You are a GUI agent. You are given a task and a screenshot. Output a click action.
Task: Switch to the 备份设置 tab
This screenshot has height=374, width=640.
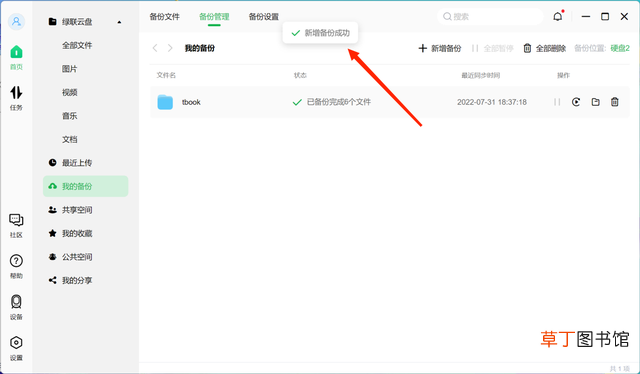pos(264,17)
